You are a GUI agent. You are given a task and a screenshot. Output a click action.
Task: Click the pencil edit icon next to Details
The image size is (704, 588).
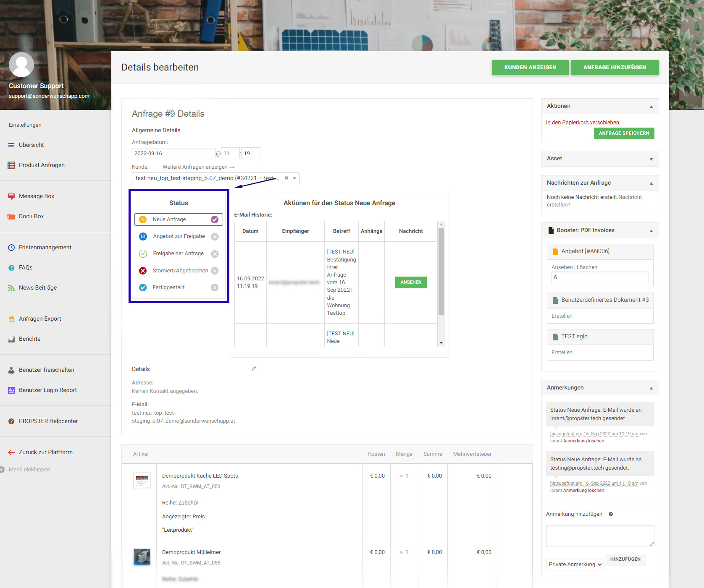[254, 368]
